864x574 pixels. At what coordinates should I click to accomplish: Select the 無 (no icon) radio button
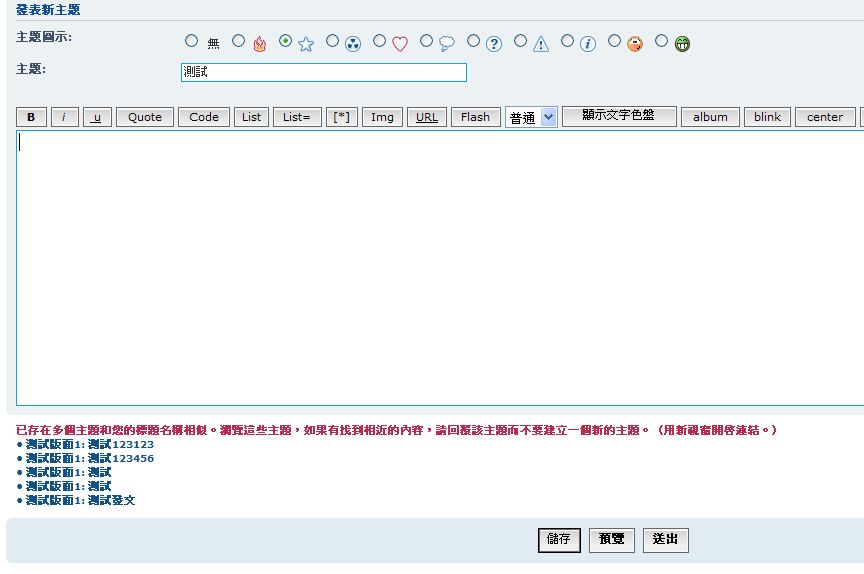(x=192, y=41)
